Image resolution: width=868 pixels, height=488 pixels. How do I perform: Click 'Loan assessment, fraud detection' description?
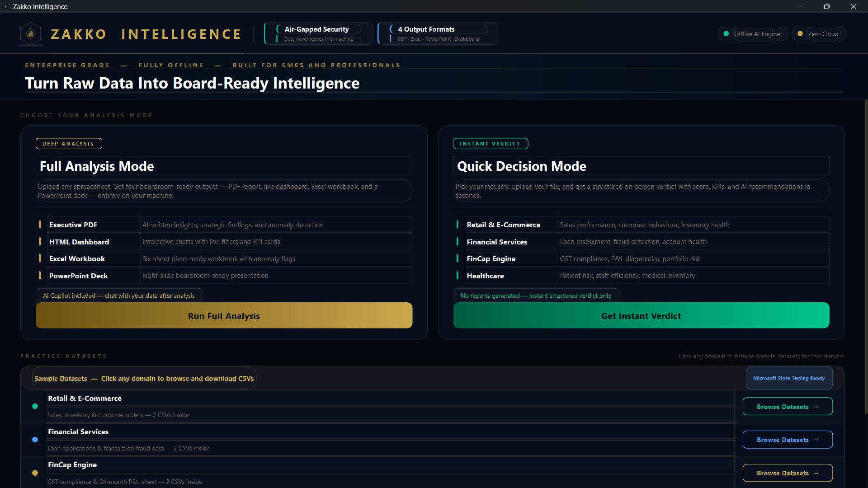point(633,242)
